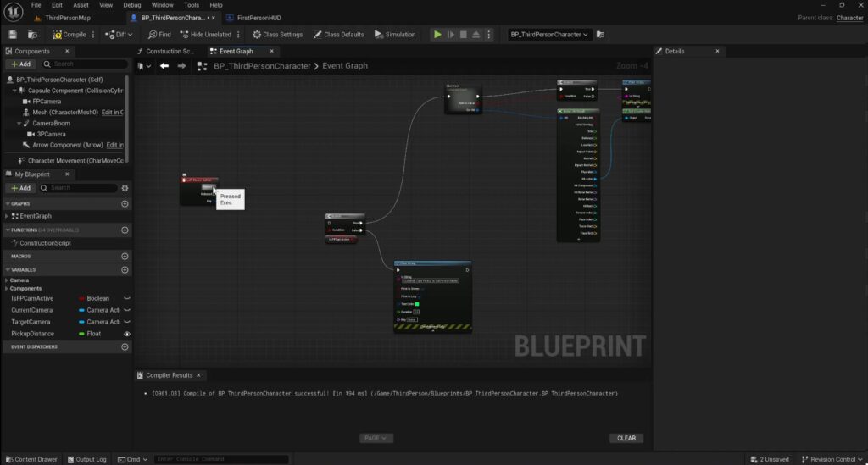Click the Compile button in the toolbar
The image size is (868, 465).
click(x=70, y=35)
